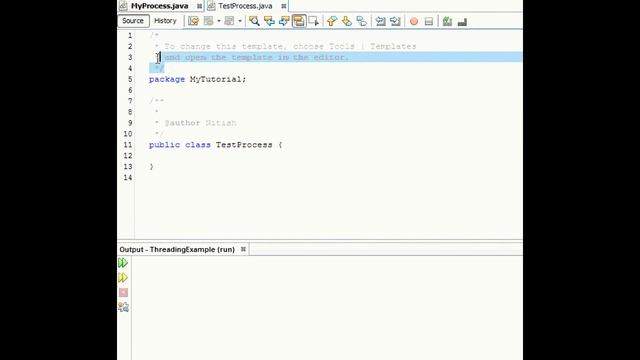Open the Forward history dropdown arrow
Image resolution: width=640 pixels, height=360 pixels.
point(240,21)
